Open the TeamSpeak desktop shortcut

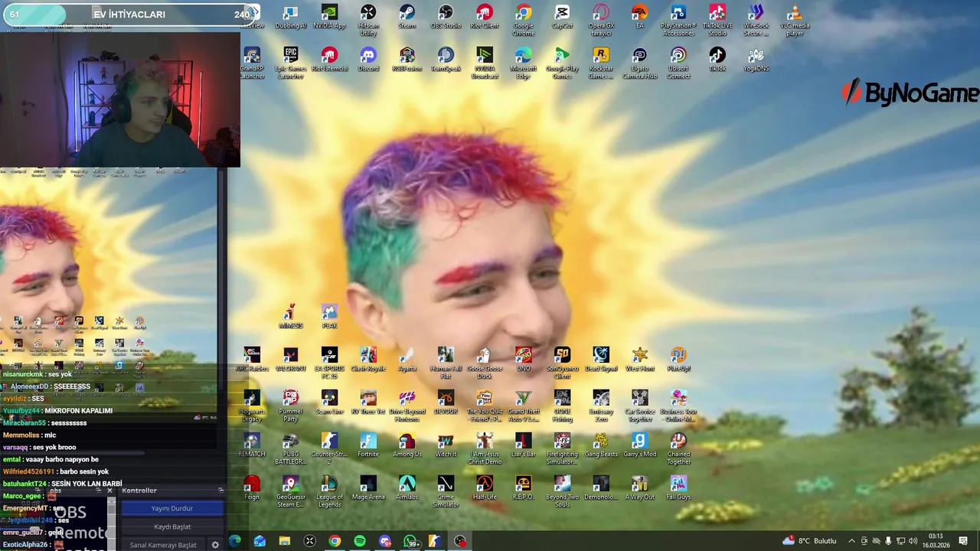point(446,60)
